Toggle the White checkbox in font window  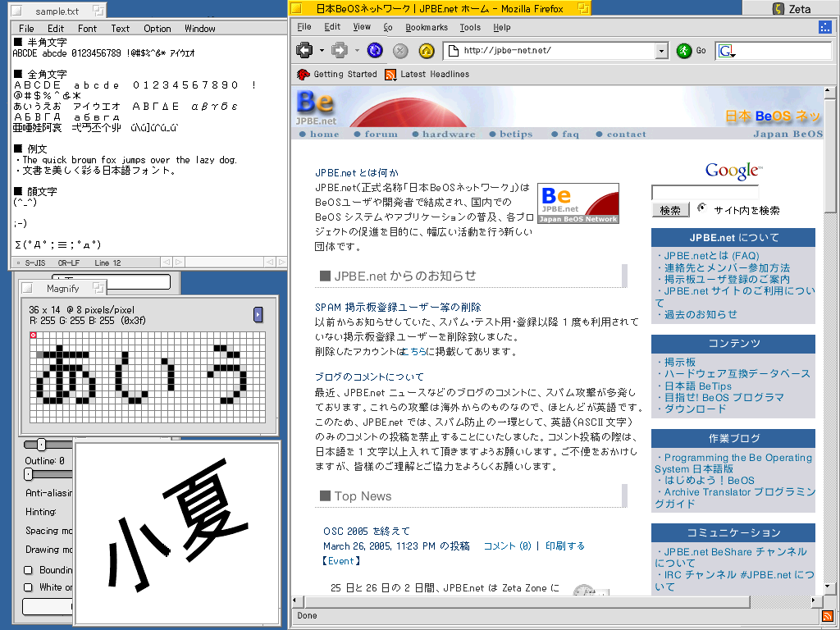click(29, 587)
